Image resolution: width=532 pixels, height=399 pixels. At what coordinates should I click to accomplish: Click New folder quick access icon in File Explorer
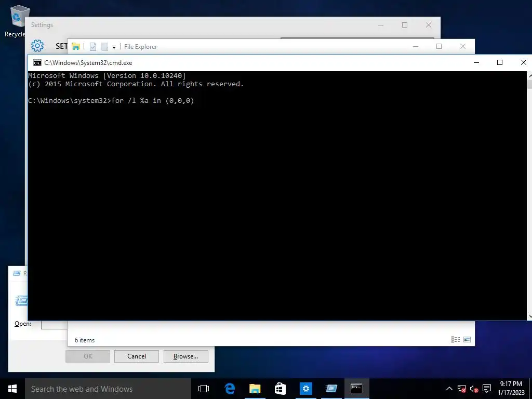(x=104, y=46)
